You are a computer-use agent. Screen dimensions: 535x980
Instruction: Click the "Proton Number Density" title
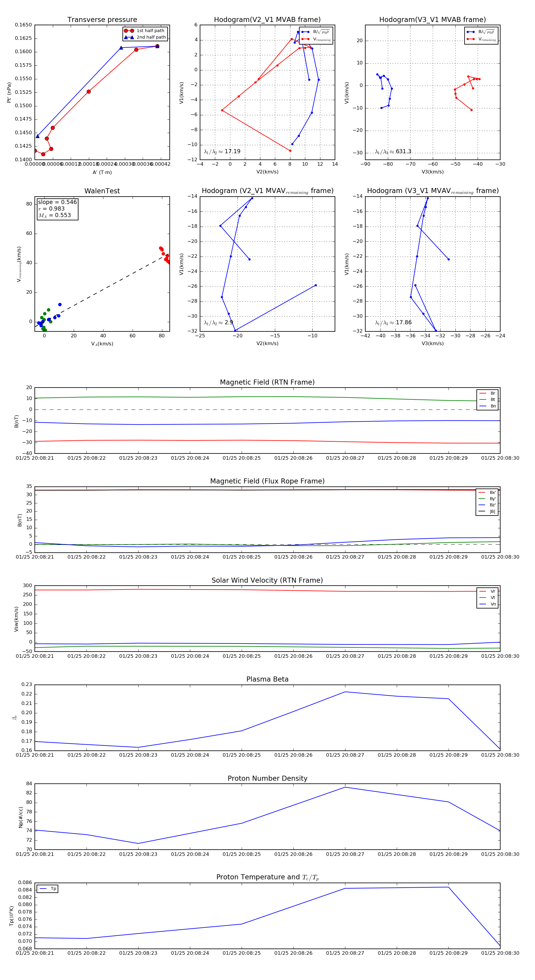(x=267, y=778)
